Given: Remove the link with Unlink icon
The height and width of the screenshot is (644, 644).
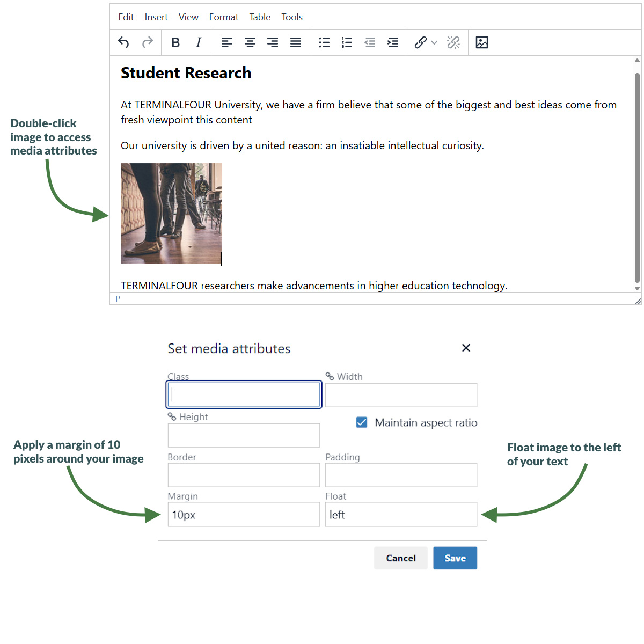Looking at the screenshot, I should (453, 42).
